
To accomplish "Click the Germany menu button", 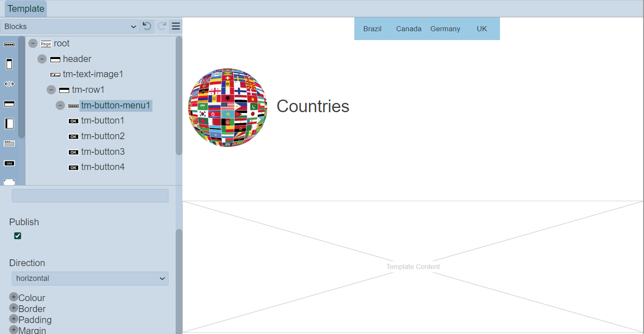I will point(445,29).
